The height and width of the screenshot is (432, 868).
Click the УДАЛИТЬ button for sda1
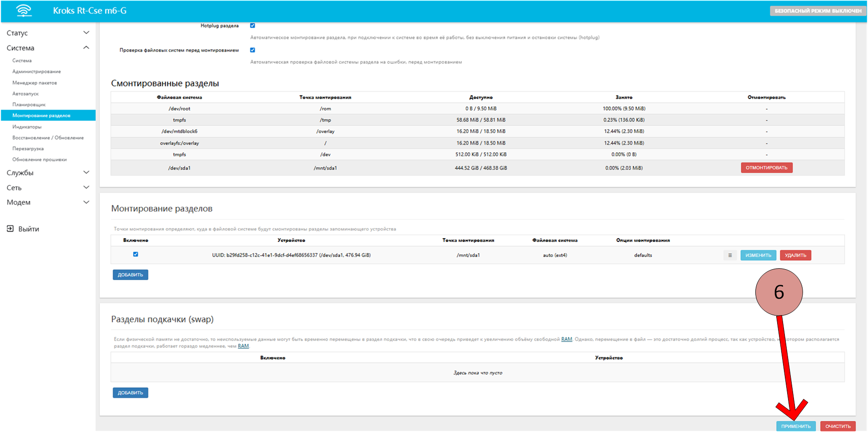795,256
